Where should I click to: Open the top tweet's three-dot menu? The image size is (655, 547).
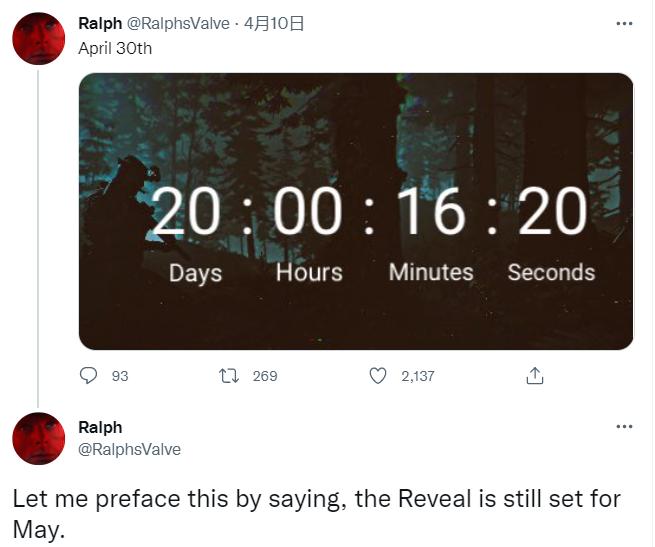click(x=624, y=24)
